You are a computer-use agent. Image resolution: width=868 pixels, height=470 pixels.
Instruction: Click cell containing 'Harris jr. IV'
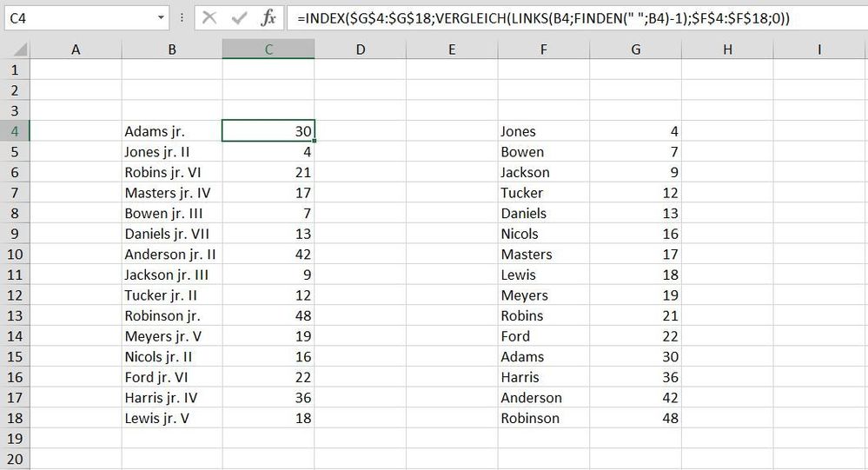coord(172,398)
